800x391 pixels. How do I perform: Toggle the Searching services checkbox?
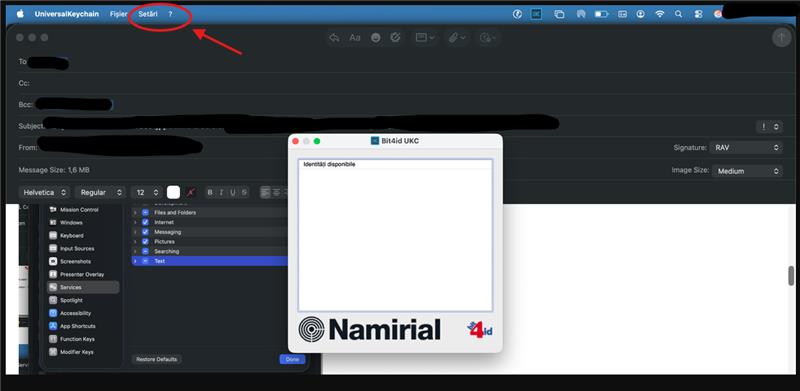145,251
